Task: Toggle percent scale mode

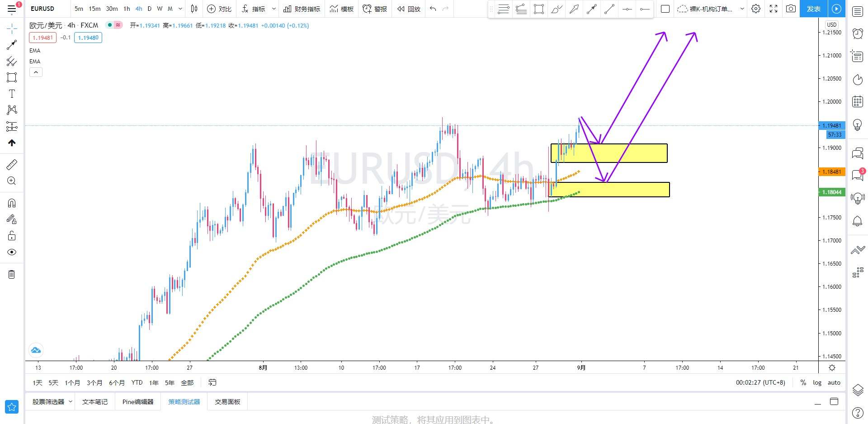Action: (803, 383)
